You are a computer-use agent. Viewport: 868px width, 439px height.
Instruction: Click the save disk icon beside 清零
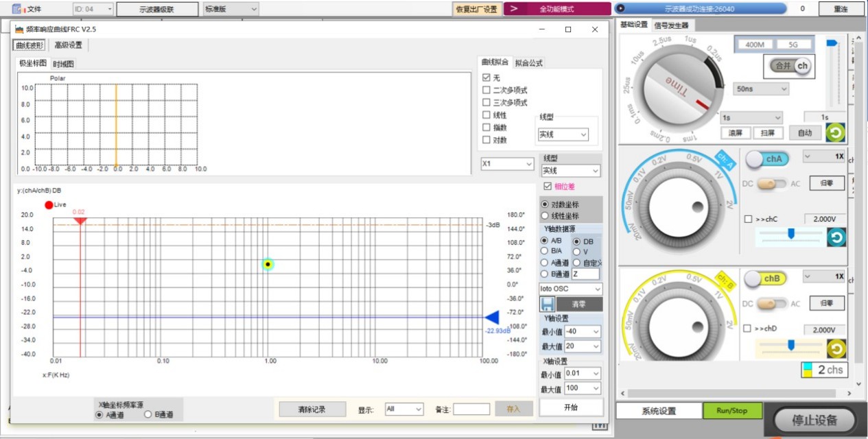click(548, 304)
